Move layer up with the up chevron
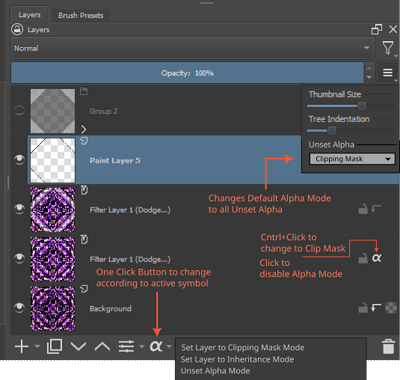Screen dimensions: 400x380 point(102,346)
